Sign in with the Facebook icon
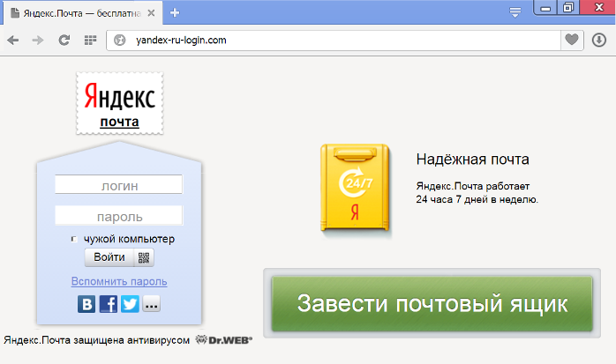 [x=109, y=304]
